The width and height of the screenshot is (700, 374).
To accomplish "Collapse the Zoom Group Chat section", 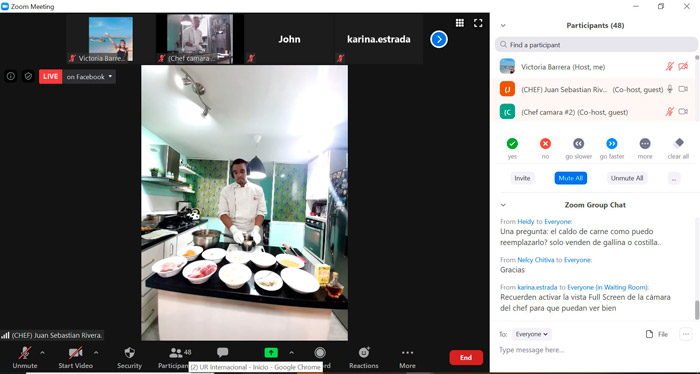I will (503, 205).
